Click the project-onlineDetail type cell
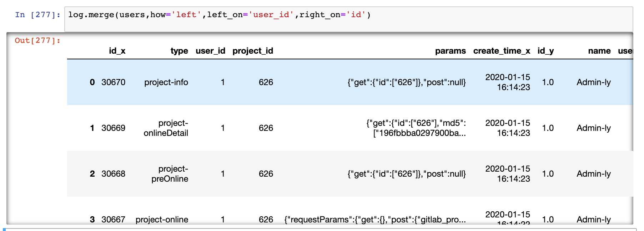 point(166,128)
